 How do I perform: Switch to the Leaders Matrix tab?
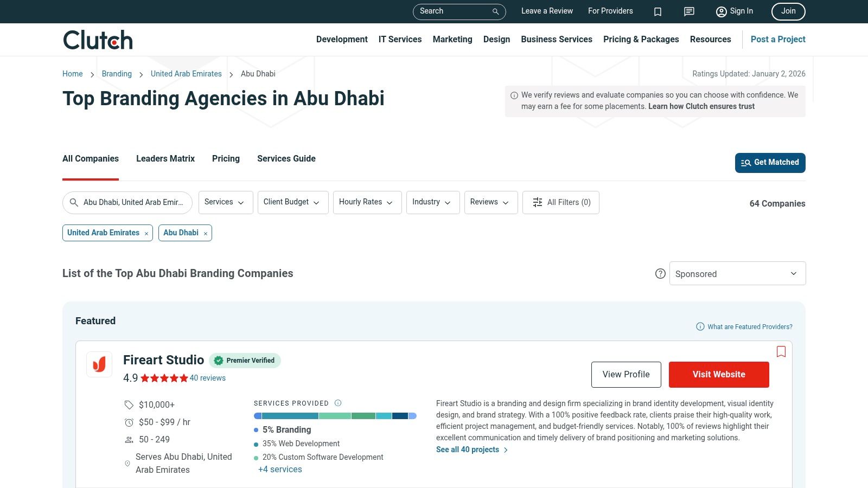[165, 158]
